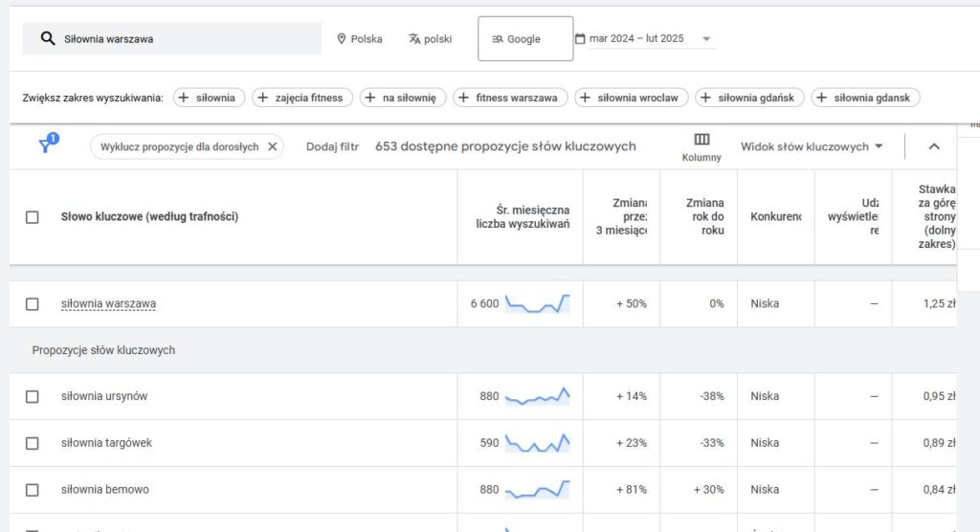Click the 'Dodaj filtr' button
Screen dimensions: 980x532
pyautogui.click(x=332, y=146)
